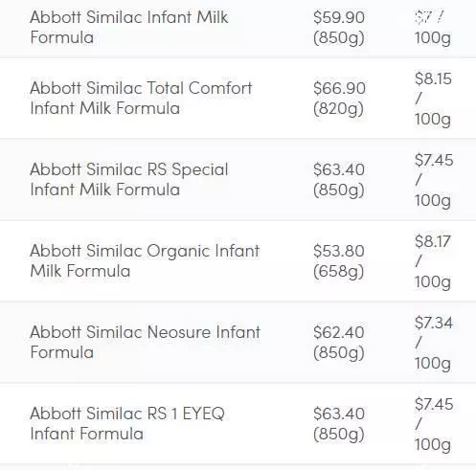Select the $8.15 / 100g unit price
The width and height of the screenshot is (476, 470).
433,99
